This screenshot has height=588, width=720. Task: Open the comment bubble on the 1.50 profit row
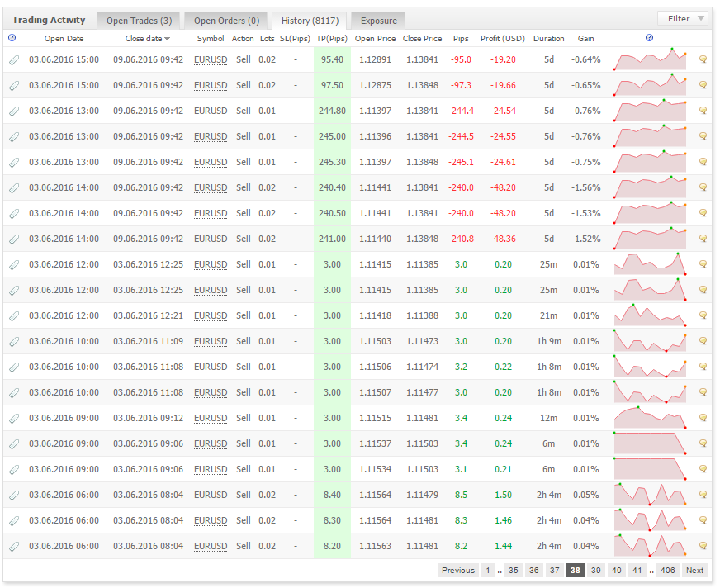point(703,495)
